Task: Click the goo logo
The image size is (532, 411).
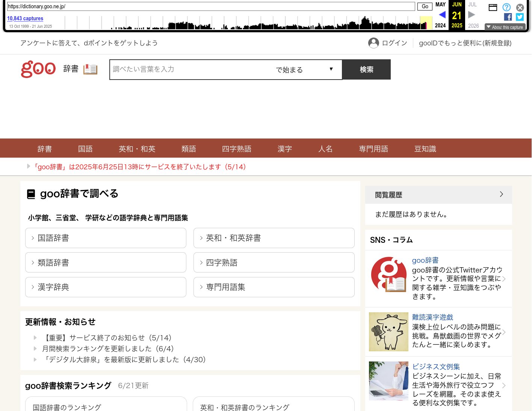Action: 38,69
